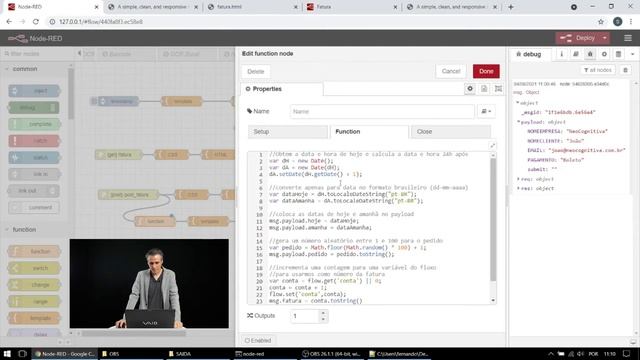The image size is (640, 360).
Task: Select the debug bug sidebar tab icon
Action: [x=590, y=54]
